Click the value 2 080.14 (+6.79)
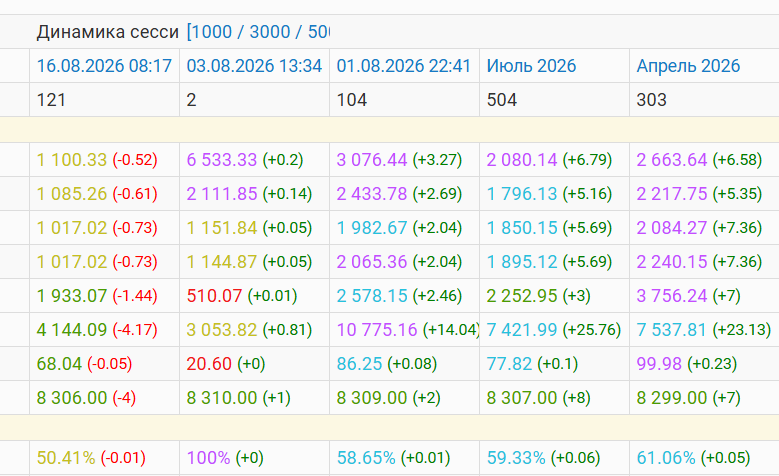 549,159
